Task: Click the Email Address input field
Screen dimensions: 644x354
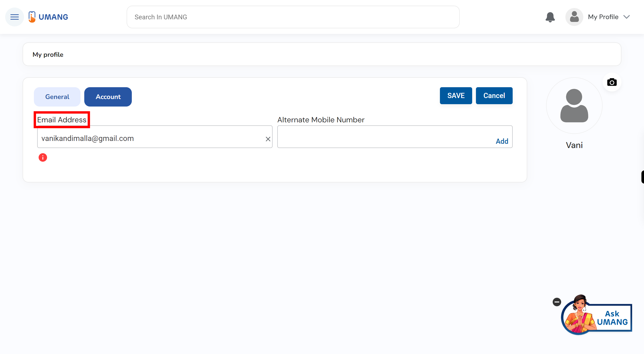Action: point(154,138)
